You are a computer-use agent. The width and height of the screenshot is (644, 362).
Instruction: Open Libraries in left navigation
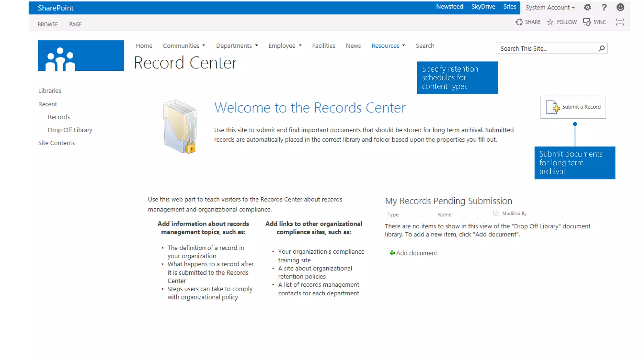point(50,91)
